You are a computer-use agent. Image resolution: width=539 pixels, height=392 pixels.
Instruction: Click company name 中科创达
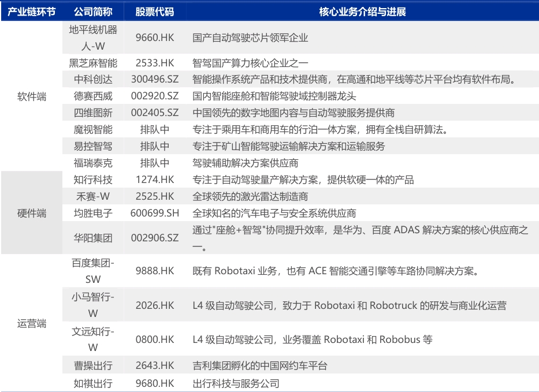[x=93, y=79]
